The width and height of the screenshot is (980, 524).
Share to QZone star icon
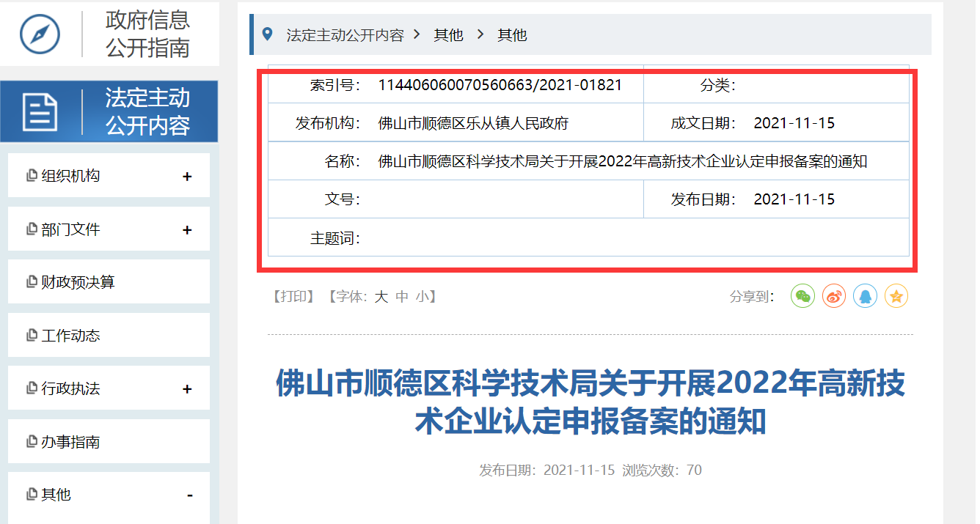[896, 296]
